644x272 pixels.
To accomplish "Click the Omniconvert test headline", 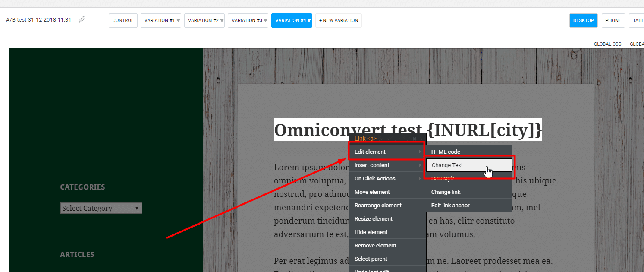I will (408, 130).
